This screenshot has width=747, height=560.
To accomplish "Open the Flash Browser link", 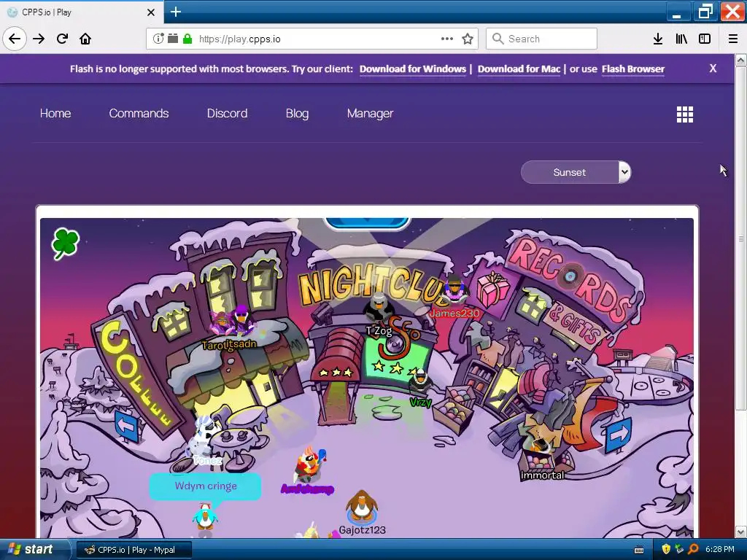I will tap(632, 69).
